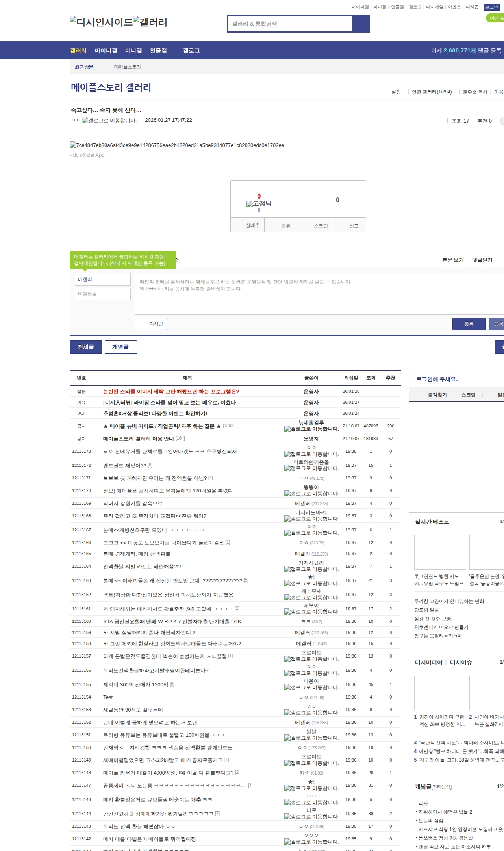Open post 제작비 300억 판매가 1200억

click(x=136, y=684)
